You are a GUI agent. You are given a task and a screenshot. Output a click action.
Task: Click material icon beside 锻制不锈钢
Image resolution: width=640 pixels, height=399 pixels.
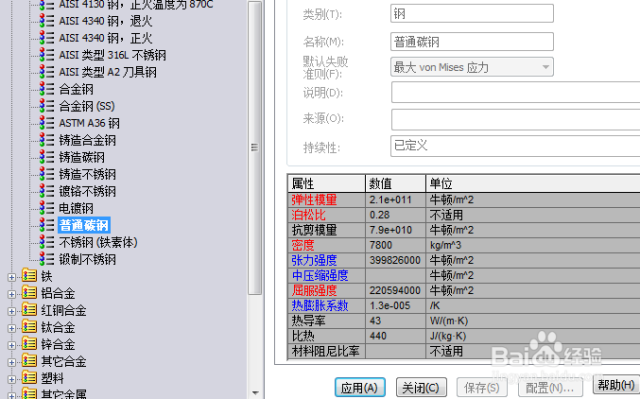point(47,259)
